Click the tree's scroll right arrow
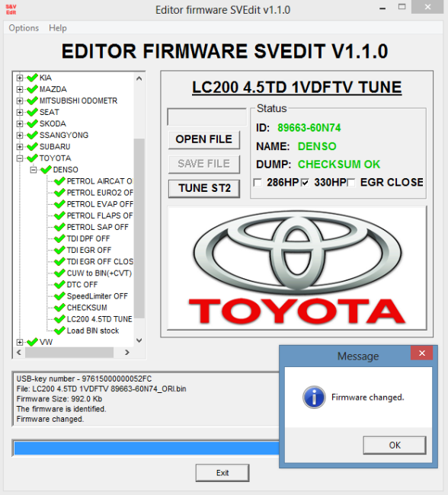This screenshot has height=495, width=448. [127, 353]
